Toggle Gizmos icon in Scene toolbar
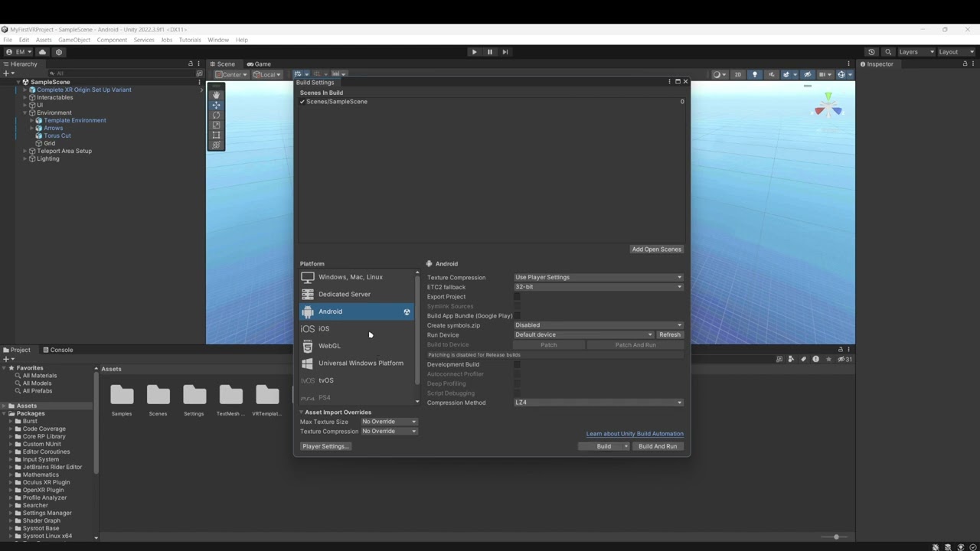Image resolution: width=980 pixels, height=551 pixels. (843, 74)
